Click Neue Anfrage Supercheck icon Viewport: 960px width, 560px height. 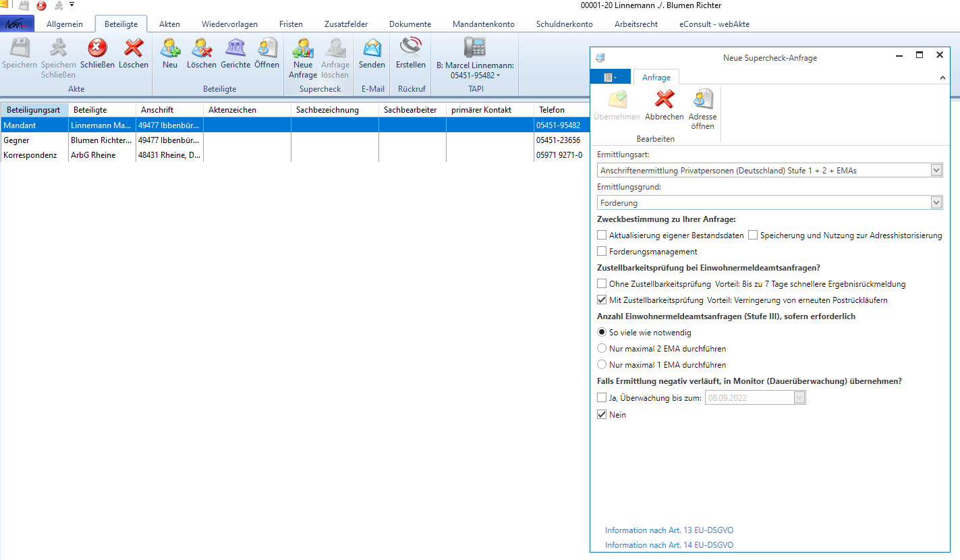click(x=303, y=49)
